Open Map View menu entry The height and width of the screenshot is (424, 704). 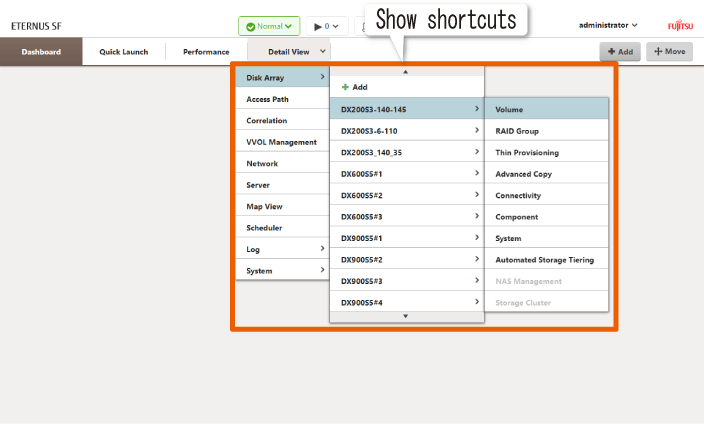tap(282, 206)
